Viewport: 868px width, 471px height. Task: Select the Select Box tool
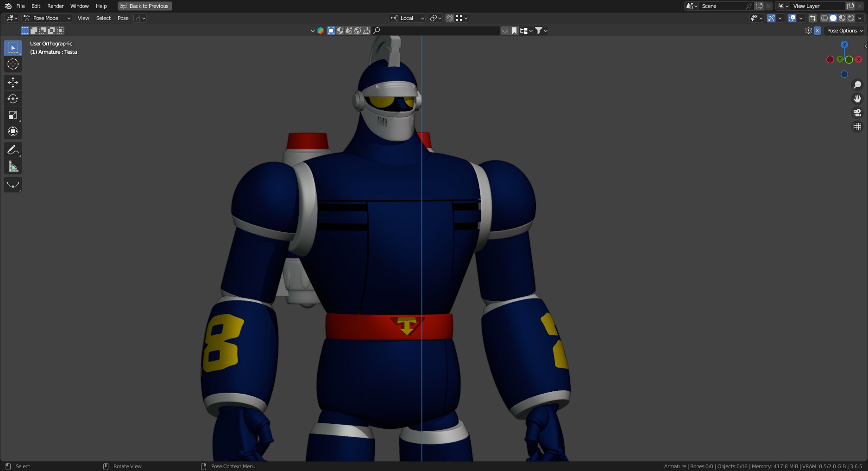point(13,48)
